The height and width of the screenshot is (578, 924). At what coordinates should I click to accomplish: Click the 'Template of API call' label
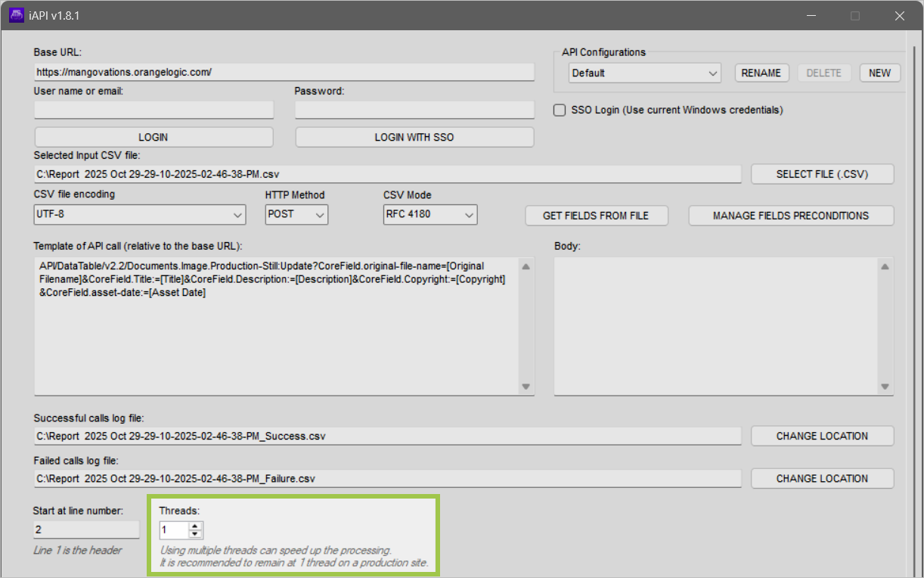pyautogui.click(x=138, y=246)
